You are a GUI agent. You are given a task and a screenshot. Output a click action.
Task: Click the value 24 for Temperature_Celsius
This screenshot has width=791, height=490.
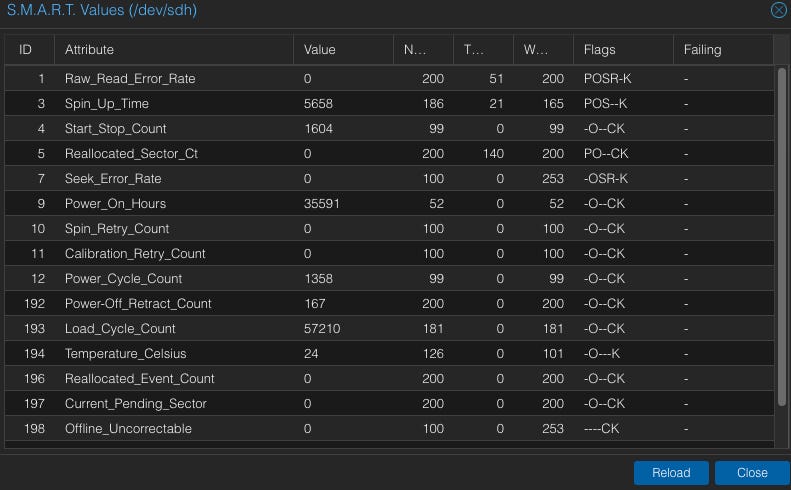pyautogui.click(x=311, y=353)
